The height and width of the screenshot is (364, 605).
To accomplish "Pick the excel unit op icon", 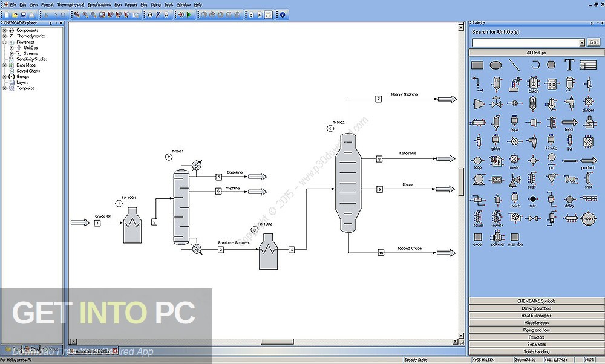I will click(x=478, y=239).
